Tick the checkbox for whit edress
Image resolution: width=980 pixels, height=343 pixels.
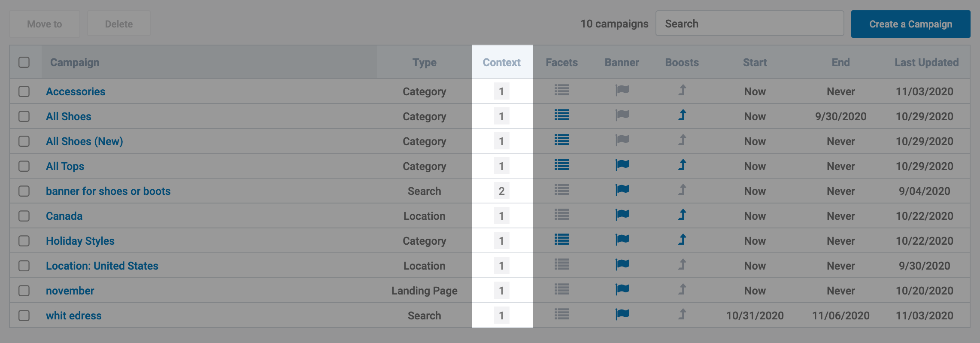click(24, 316)
